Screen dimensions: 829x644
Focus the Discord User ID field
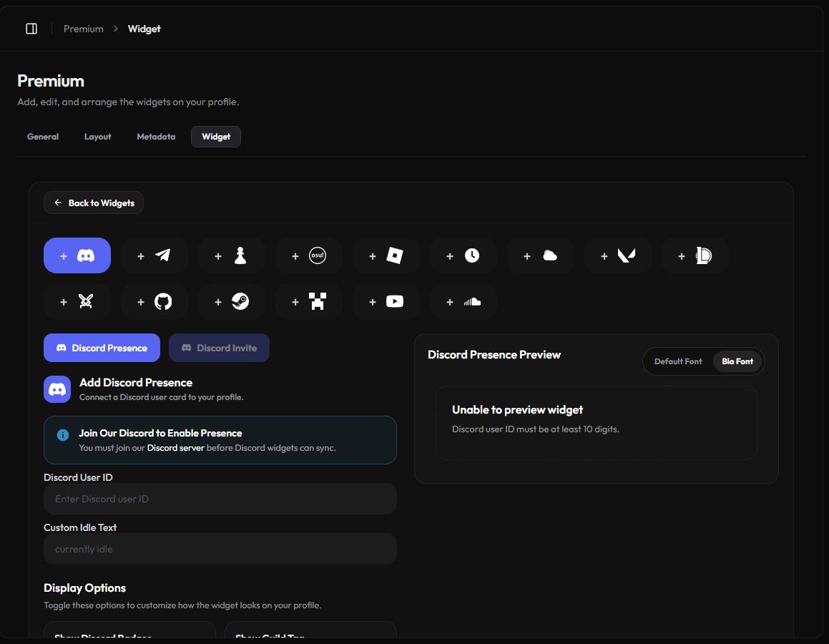(220, 499)
